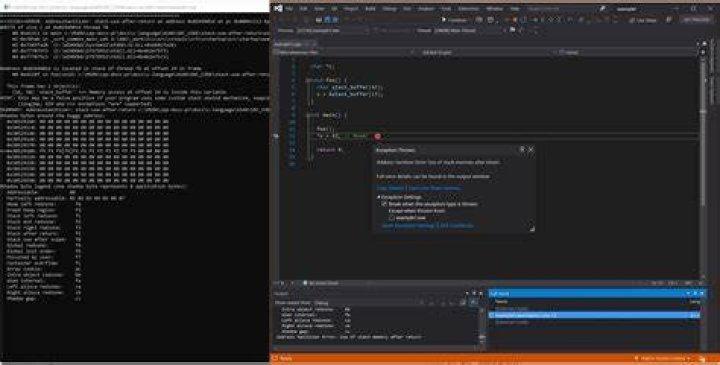This screenshot has height=365, width=720.
Task: Open the File menu
Action: 289,9
